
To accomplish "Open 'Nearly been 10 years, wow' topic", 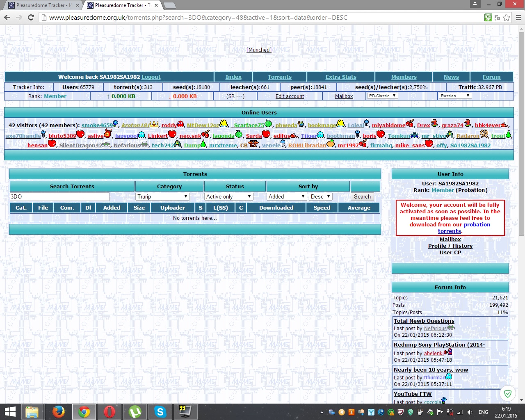I will tap(431, 370).
